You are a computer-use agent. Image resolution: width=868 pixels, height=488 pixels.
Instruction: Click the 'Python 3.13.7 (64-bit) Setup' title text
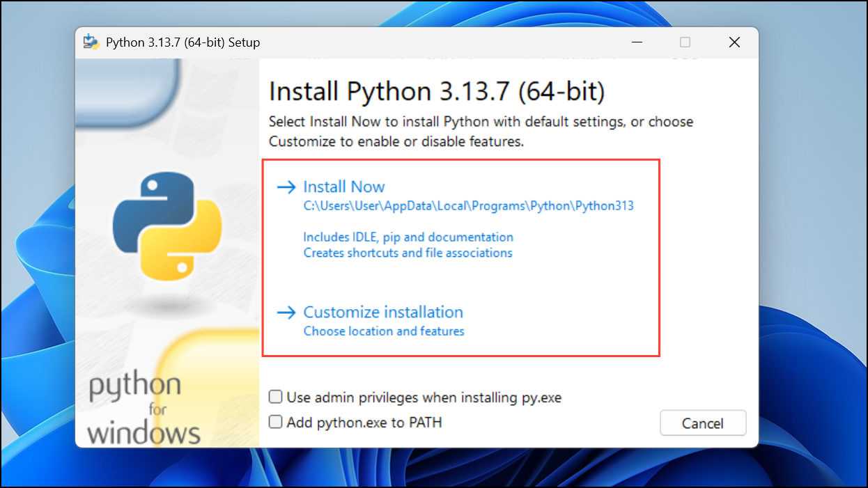(183, 42)
